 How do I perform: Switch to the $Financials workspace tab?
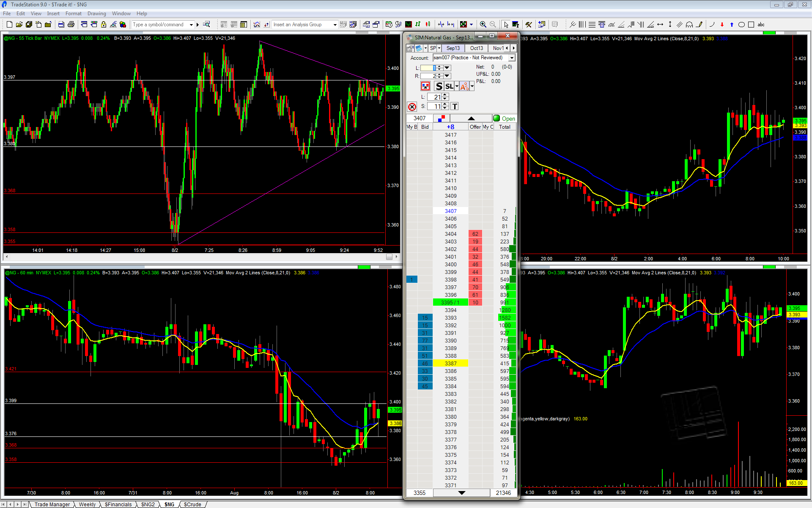pyautogui.click(x=118, y=504)
